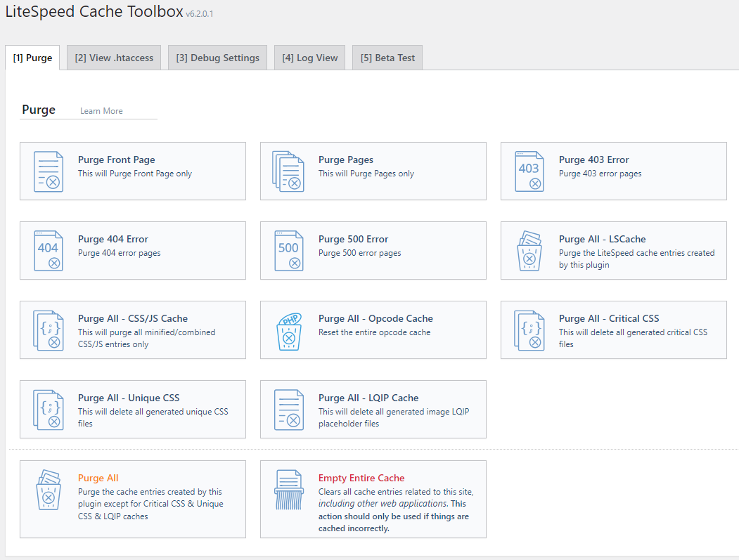Click Purge All - Unique CSS title
739x560 pixels.
129,398
